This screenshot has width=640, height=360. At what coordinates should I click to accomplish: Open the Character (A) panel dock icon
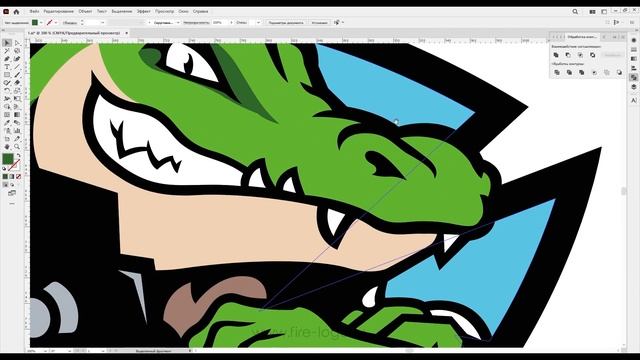click(633, 100)
